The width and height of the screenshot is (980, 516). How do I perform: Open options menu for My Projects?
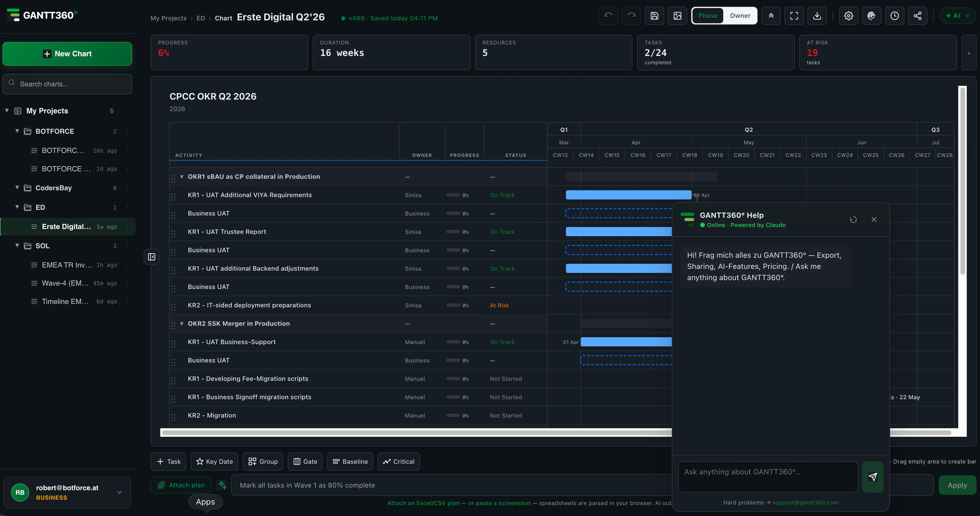127,111
